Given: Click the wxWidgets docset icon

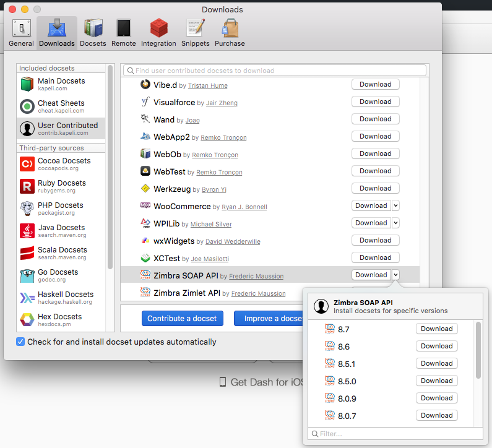Looking at the screenshot, I should click(145, 240).
